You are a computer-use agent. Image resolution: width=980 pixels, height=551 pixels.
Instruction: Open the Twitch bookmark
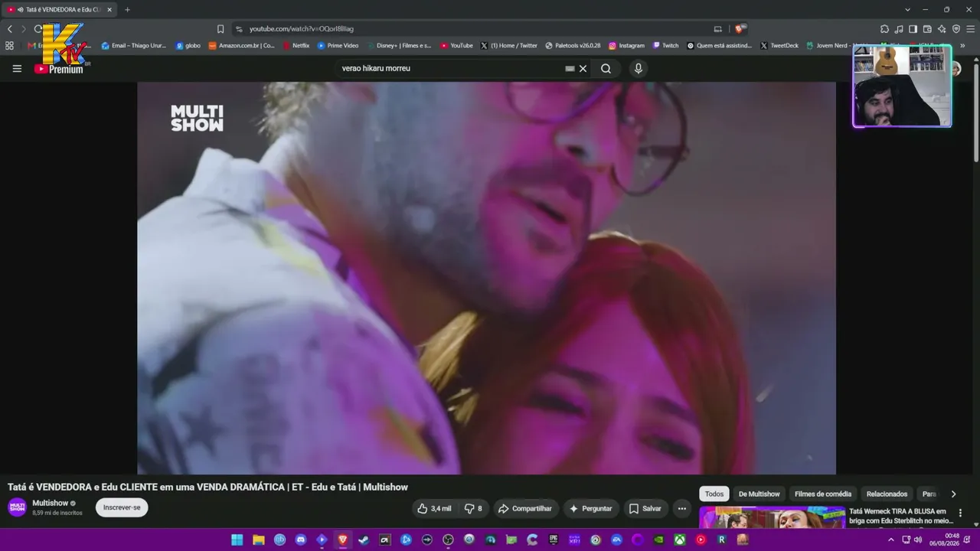(665, 45)
